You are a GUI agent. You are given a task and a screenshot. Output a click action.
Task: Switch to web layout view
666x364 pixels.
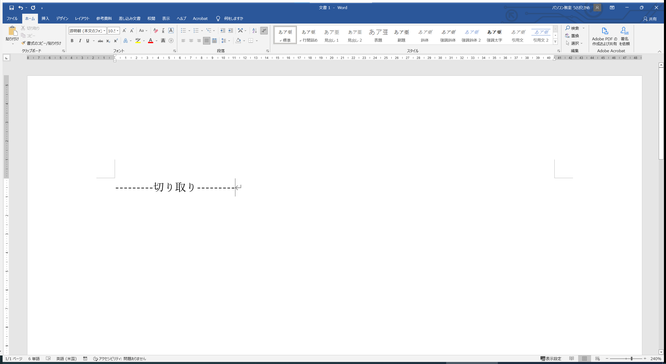597,359
